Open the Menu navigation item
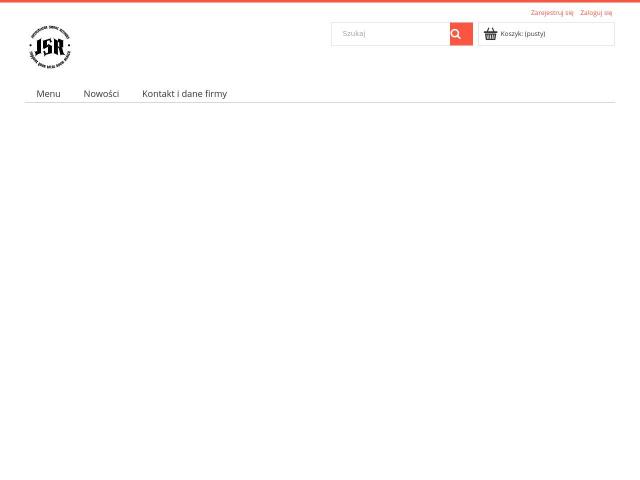 point(48,93)
